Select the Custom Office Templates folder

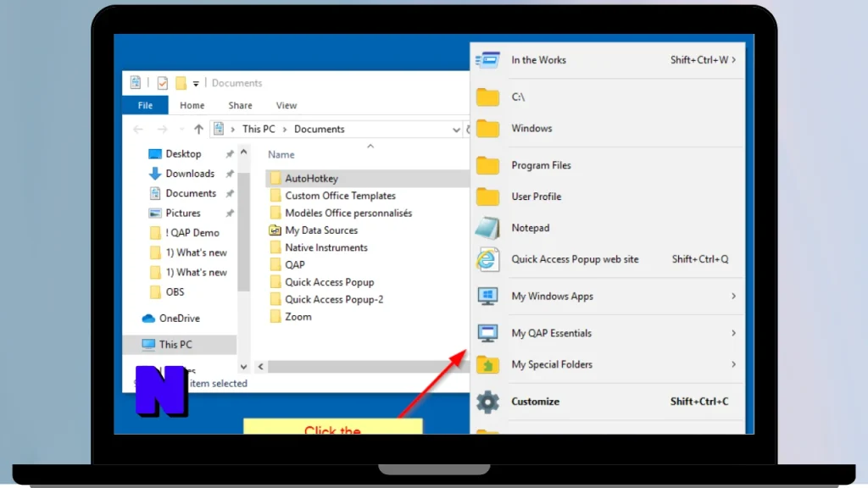point(341,196)
